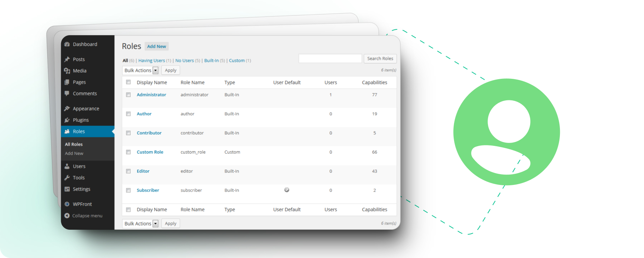Image resolution: width=644 pixels, height=258 pixels.
Task: Click the Posts pushpin icon
Action: tap(67, 59)
